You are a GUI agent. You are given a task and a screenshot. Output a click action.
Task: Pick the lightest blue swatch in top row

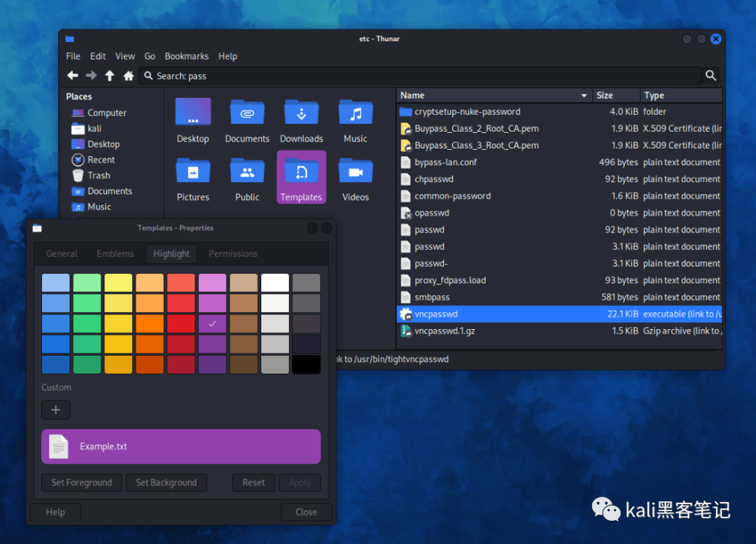pyautogui.click(x=56, y=283)
